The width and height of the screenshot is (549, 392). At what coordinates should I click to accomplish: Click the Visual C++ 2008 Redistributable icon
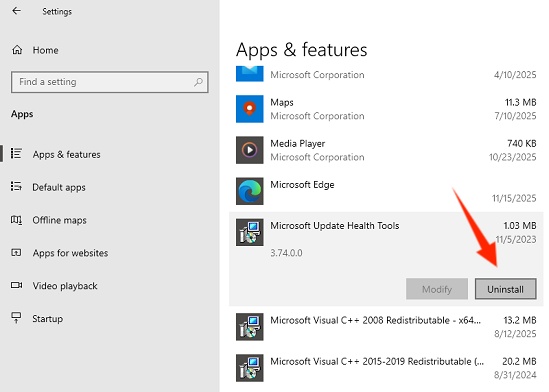[x=250, y=327]
